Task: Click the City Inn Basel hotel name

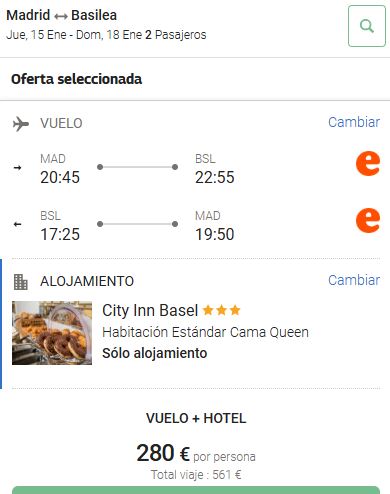Action: (x=150, y=311)
